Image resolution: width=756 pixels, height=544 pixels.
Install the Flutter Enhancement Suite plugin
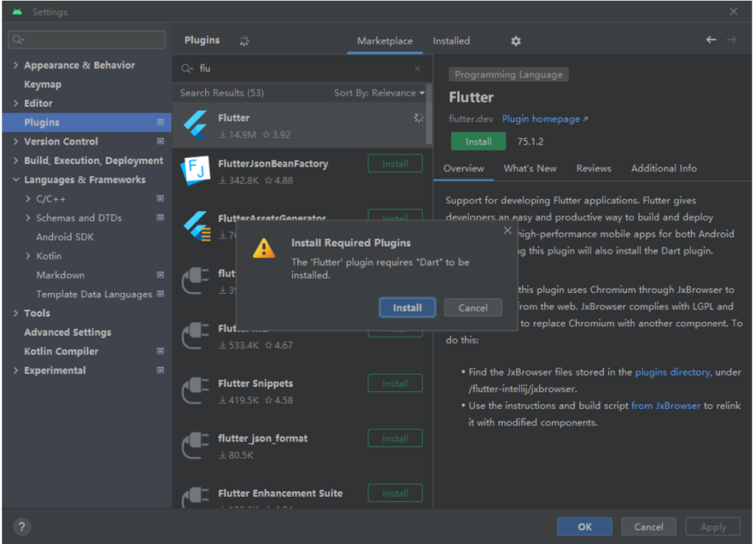click(x=395, y=493)
